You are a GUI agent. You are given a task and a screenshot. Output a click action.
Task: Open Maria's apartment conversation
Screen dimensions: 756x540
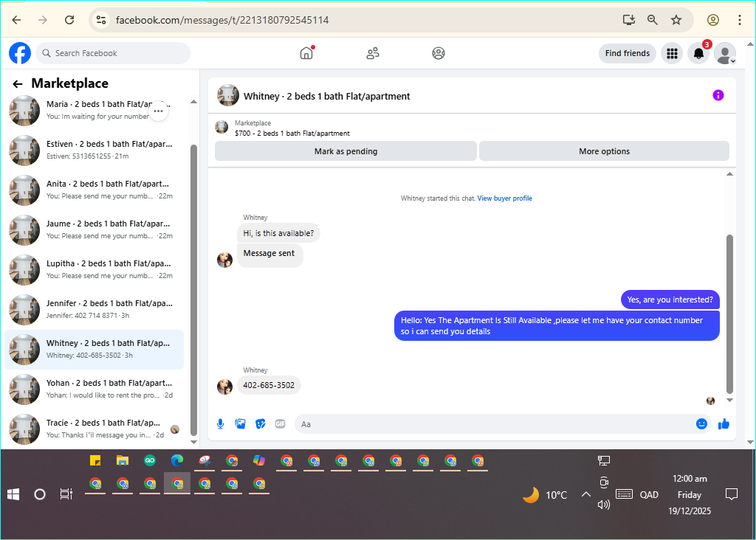(x=94, y=111)
